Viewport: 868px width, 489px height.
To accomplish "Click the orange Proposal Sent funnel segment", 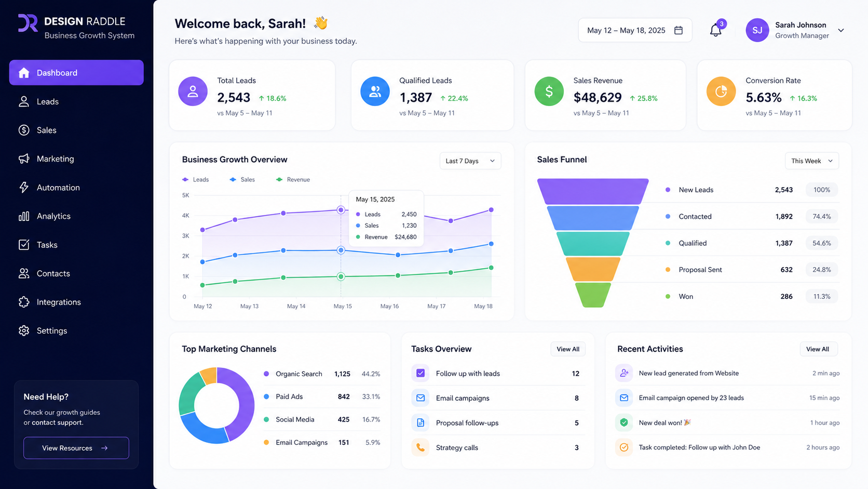I will [593, 269].
